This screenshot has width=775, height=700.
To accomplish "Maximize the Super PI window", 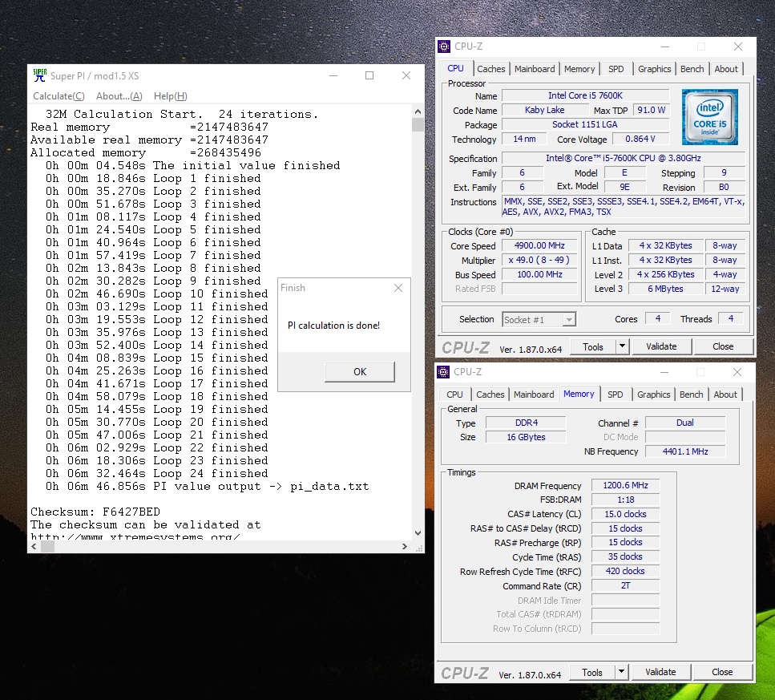I will 369,75.
